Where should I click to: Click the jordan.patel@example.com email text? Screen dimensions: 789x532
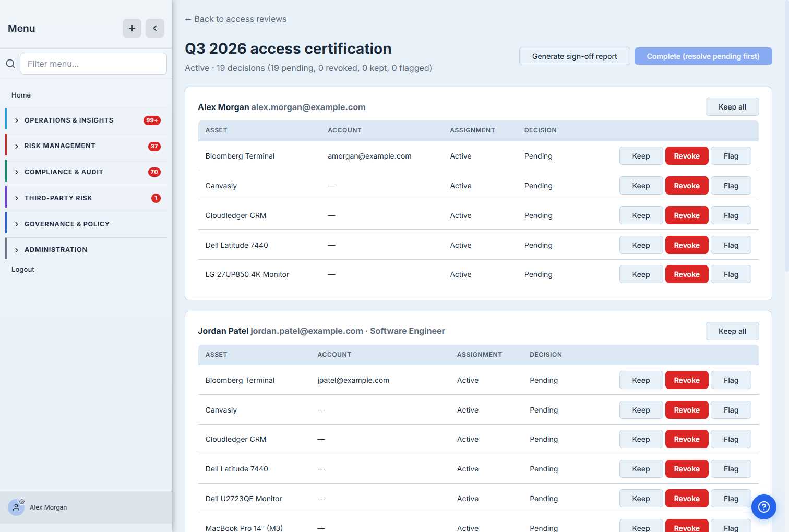pyautogui.click(x=307, y=331)
